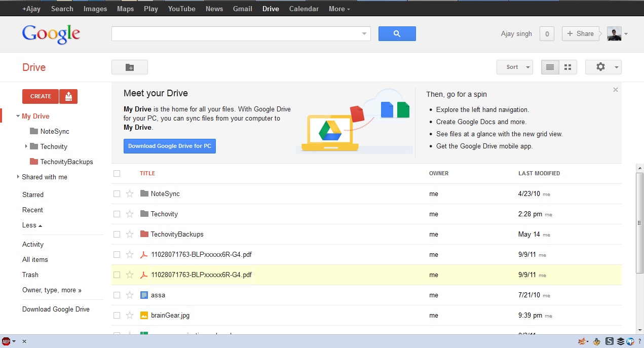The image size is (644, 348).
Task: Click the AdBlock Plus icon in status bar
Action: click(x=6, y=341)
